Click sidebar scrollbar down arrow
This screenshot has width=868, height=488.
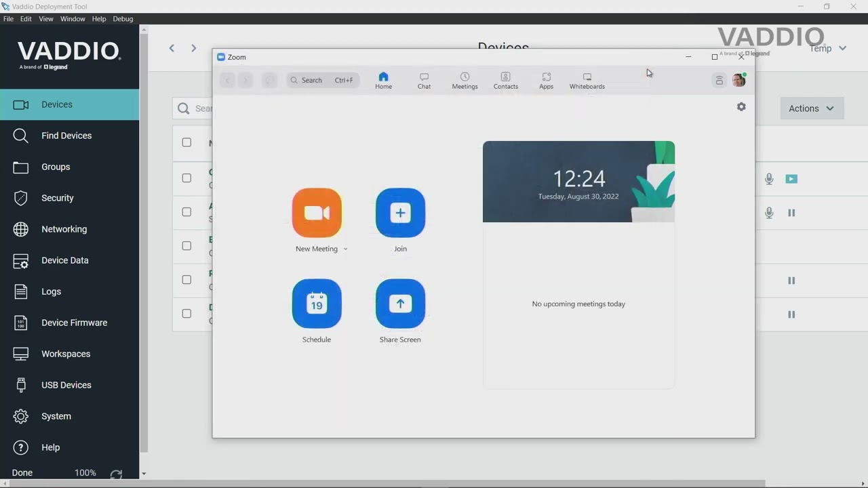pos(143,474)
